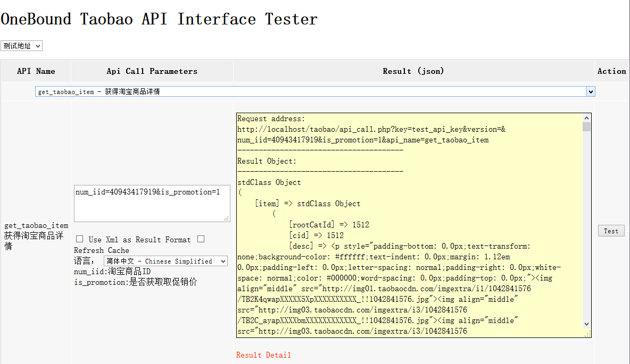
Task: Tick the Use Xml as Result Format checkbox
Action: coord(80,239)
